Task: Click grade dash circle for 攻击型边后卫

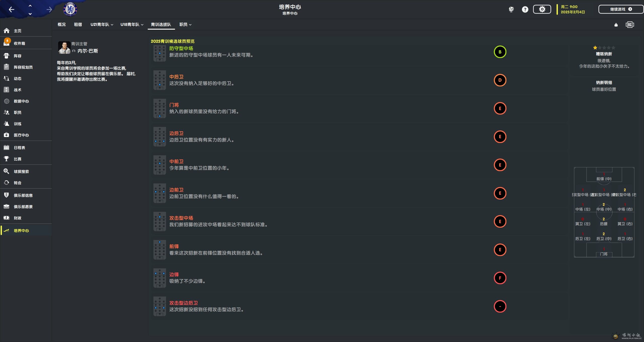Action: point(500,306)
